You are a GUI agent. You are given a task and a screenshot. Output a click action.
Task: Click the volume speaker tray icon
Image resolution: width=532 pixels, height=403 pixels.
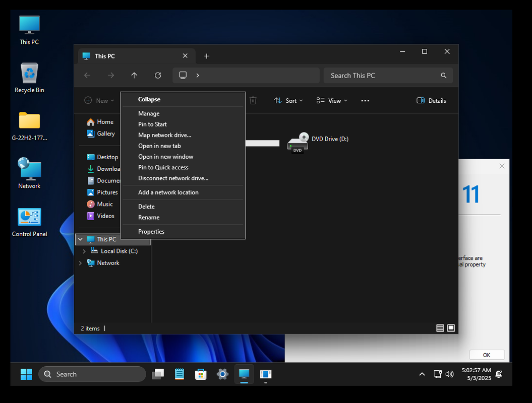tap(450, 374)
